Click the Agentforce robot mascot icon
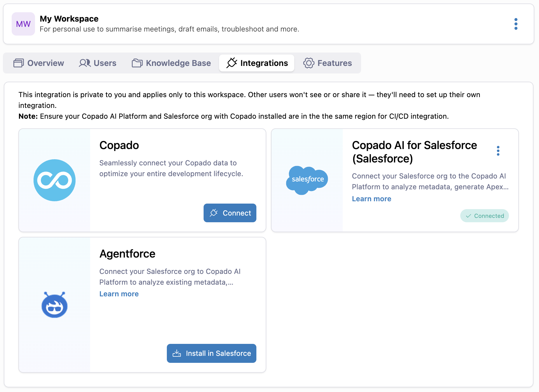The image size is (539, 392). click(x=55, y=305)
